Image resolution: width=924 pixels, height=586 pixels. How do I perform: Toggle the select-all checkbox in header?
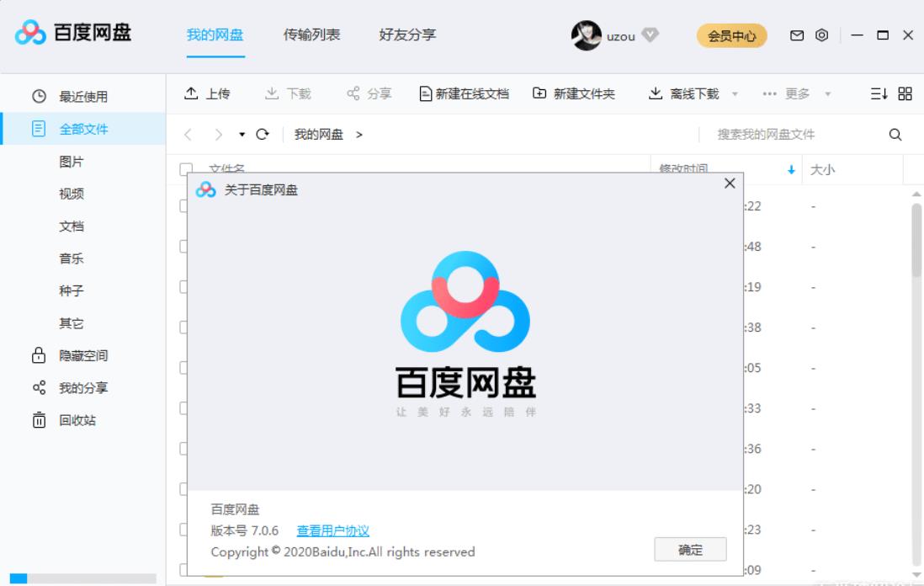(186, 168)
